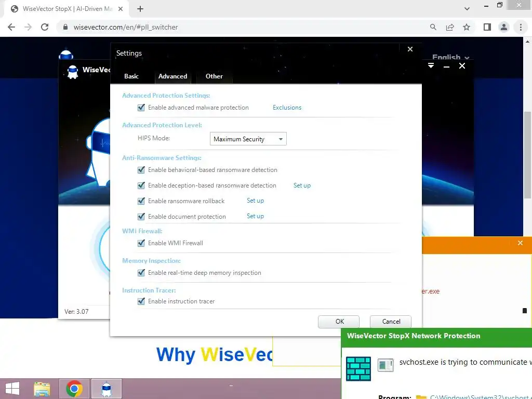Close the orange alert popup
Screen dimensions: 532x399
click(x=520, y=243)
